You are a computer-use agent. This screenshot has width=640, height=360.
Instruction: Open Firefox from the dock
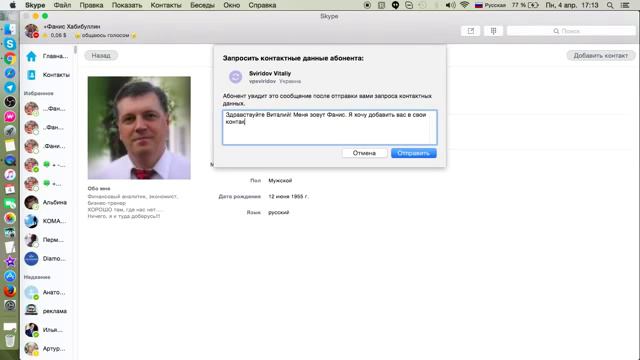10,291
